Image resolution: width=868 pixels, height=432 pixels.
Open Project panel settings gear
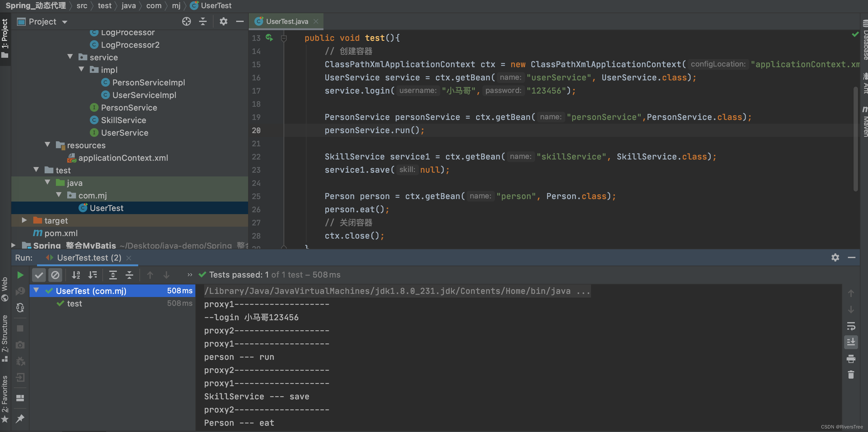point(223,22)
